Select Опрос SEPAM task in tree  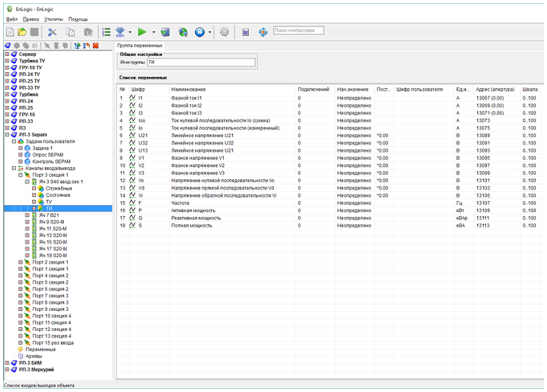[x=47, y=155]
